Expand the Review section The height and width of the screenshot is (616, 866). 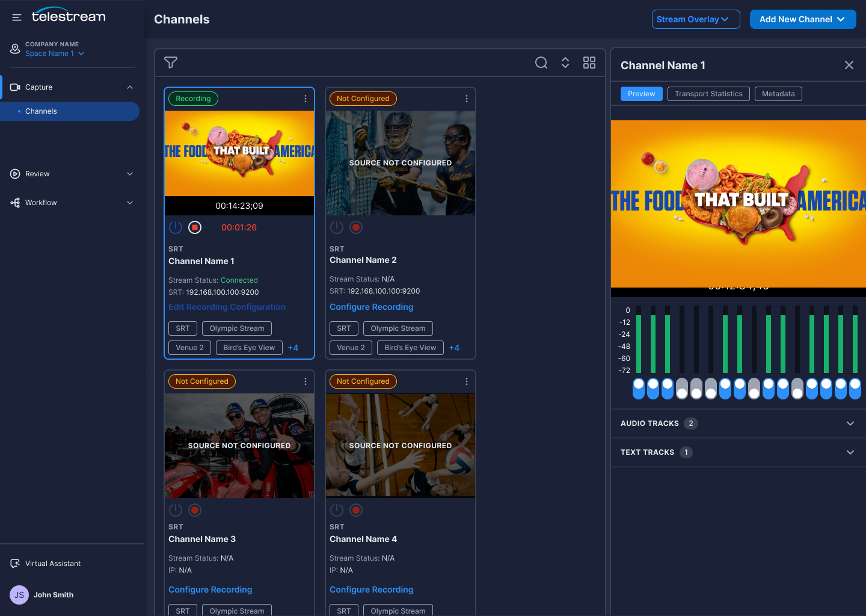pyautogui.click(x=130, y=174)
